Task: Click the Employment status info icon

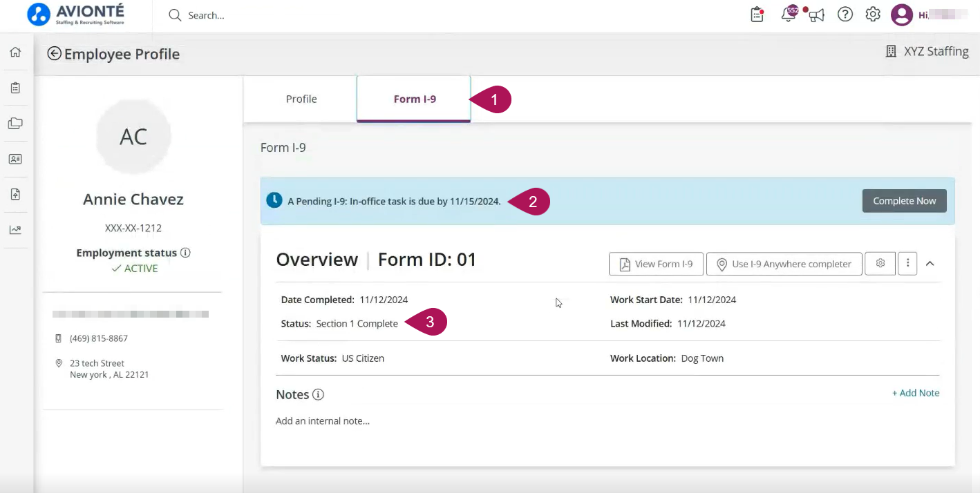Action: pos(185,253)
